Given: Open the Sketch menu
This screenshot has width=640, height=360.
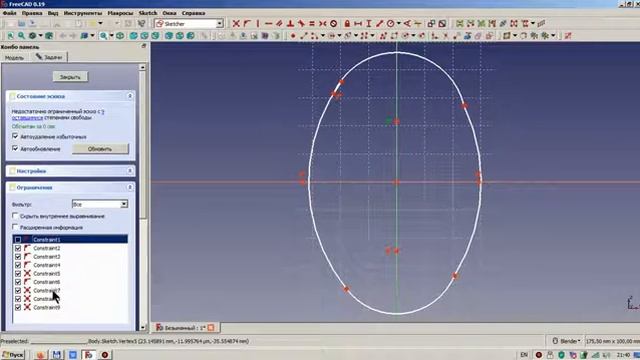Looking at the screenshot, I should coord(148,13).
